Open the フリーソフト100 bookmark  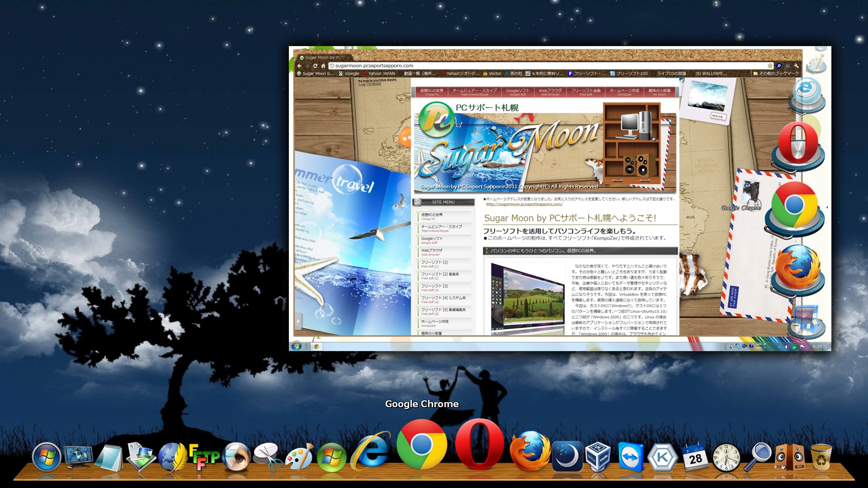point(628,73)
